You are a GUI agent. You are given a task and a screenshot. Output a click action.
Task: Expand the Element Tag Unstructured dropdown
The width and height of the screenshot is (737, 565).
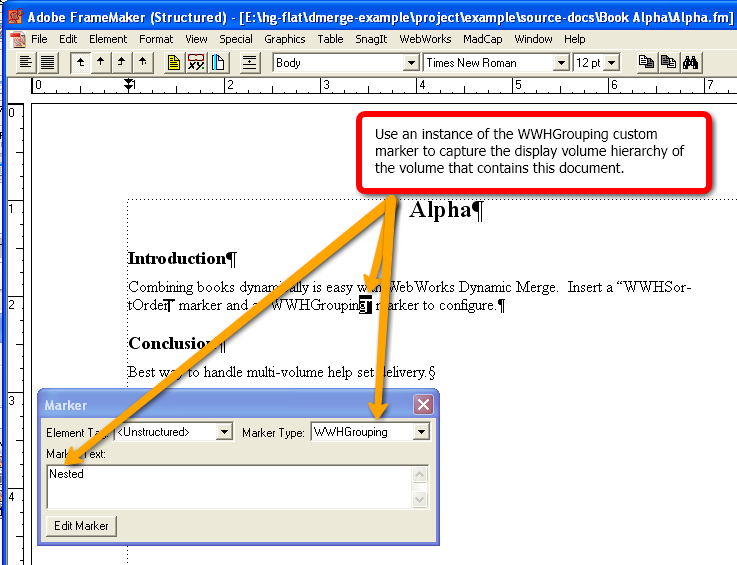coord(224,432)
